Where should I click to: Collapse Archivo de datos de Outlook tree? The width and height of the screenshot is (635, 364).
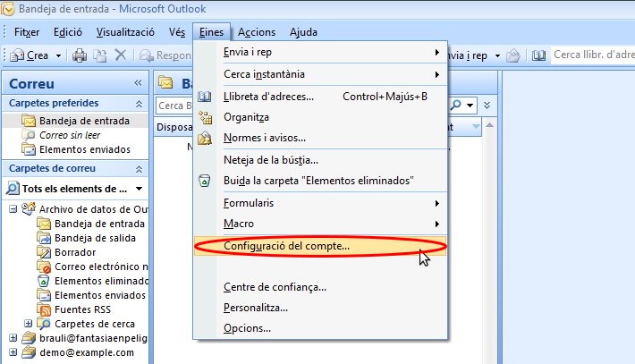pyautogui.click(x=13, y=209)
